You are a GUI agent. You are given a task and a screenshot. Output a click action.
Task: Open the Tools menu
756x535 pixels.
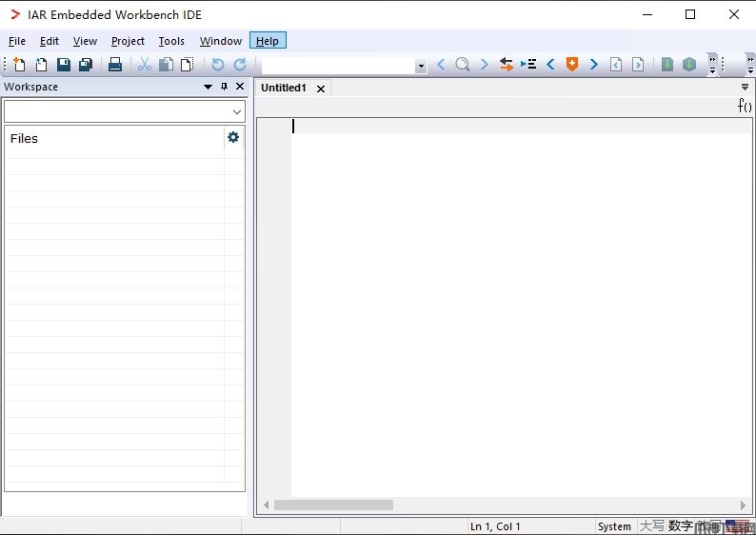point(171,41)
